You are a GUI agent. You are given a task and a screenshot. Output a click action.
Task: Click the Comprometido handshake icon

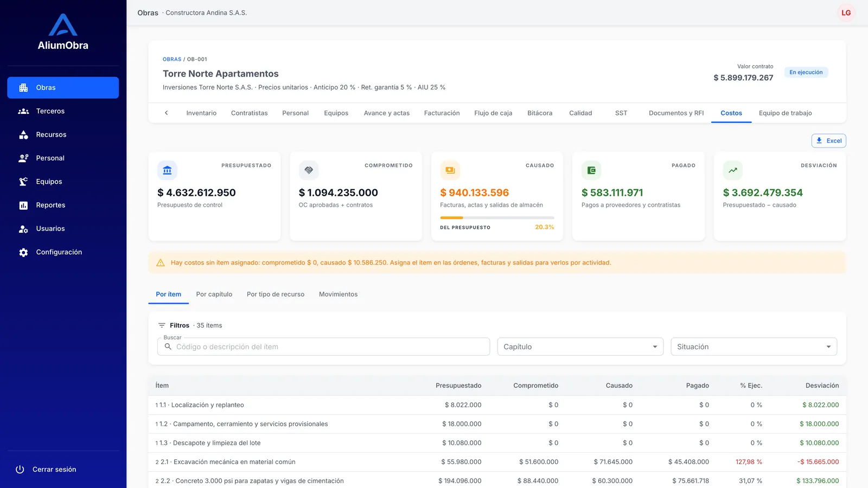pos(309,170)
